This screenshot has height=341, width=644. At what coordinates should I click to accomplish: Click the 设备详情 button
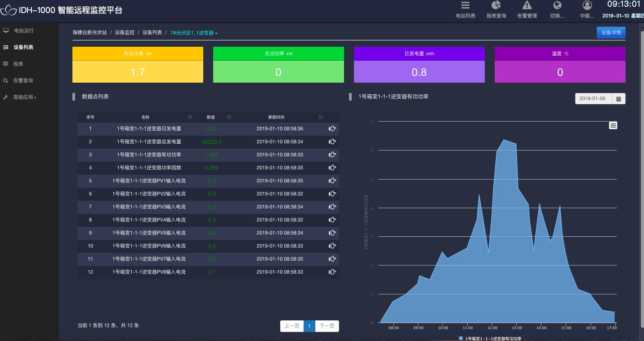click(611, 32)
